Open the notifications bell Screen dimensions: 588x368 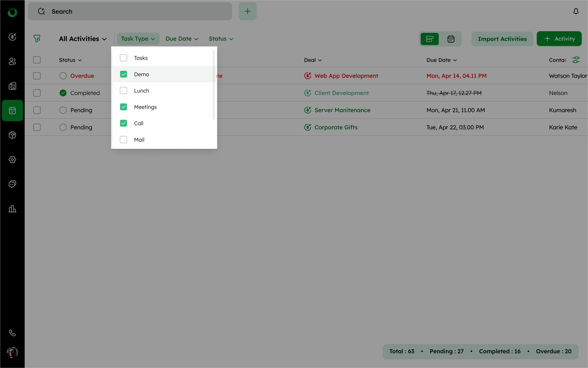point(576,11)
